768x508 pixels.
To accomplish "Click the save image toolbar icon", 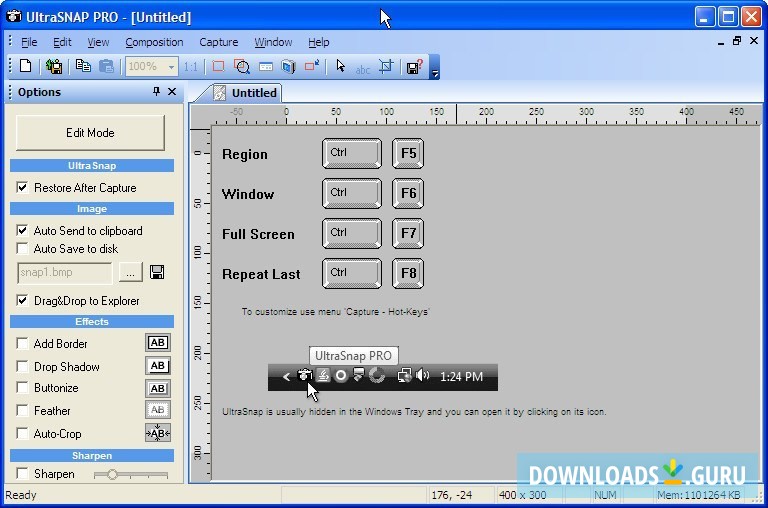I will (54, 66).
